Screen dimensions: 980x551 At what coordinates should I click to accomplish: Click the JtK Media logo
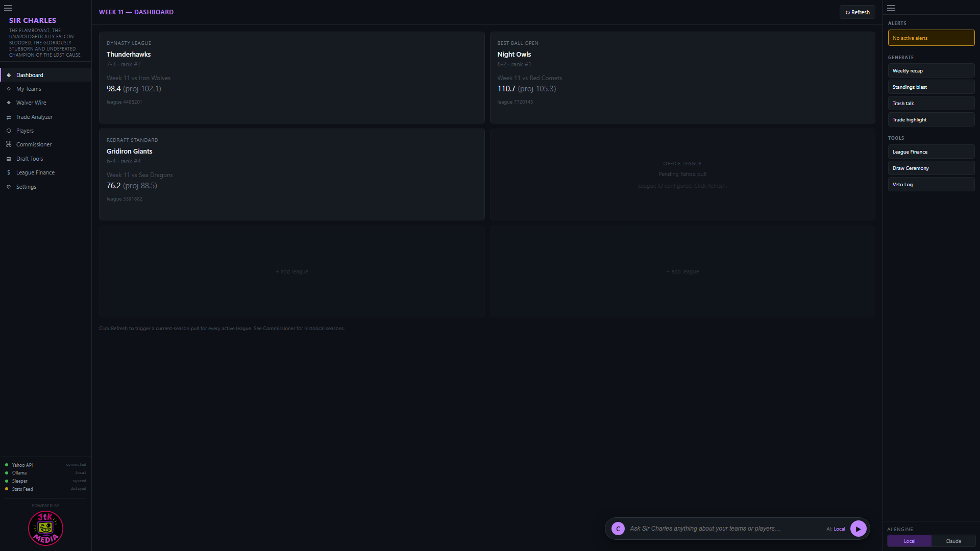click(x=45, y=528)
